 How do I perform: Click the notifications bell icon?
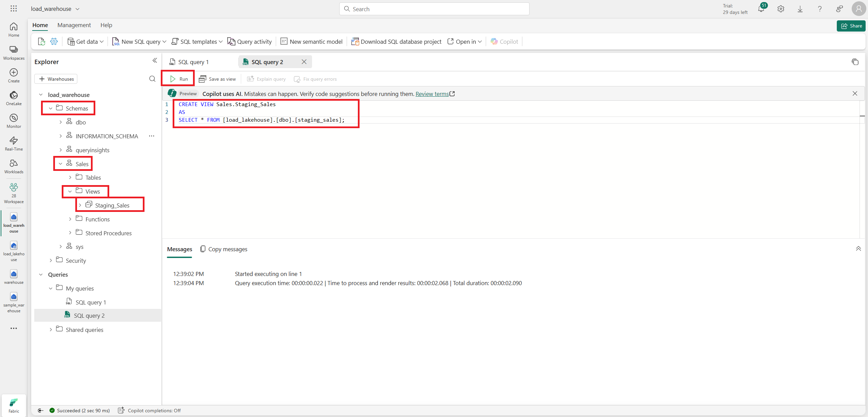[761, 9]
